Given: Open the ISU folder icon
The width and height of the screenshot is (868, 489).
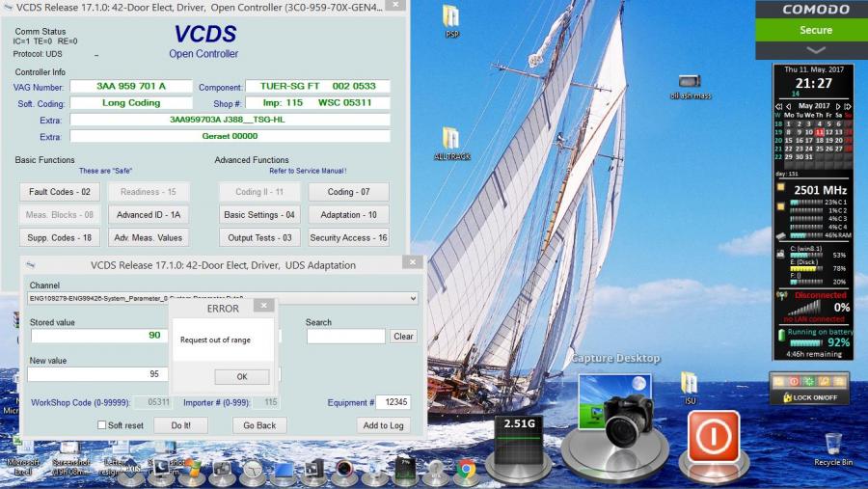Looking at the screenshot, I should tap(690, 387).
